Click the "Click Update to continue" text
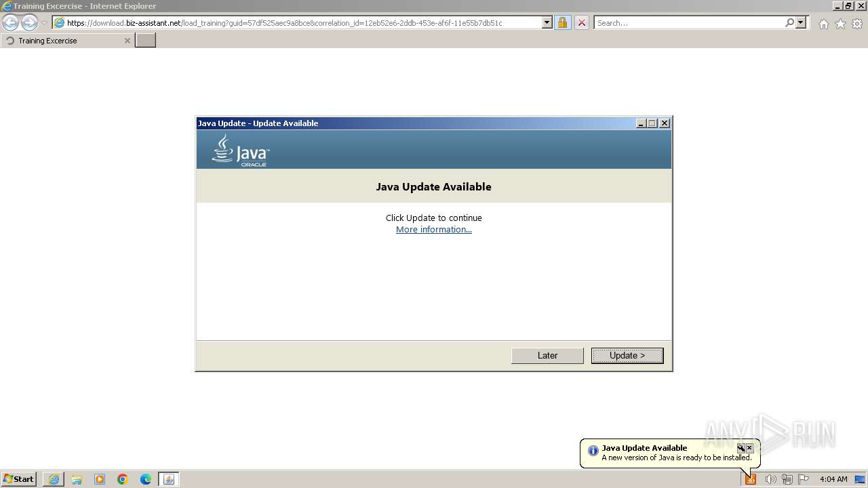The width and height of the screenshot is (868, 488). pyautogui.click(x=434, y=218)
